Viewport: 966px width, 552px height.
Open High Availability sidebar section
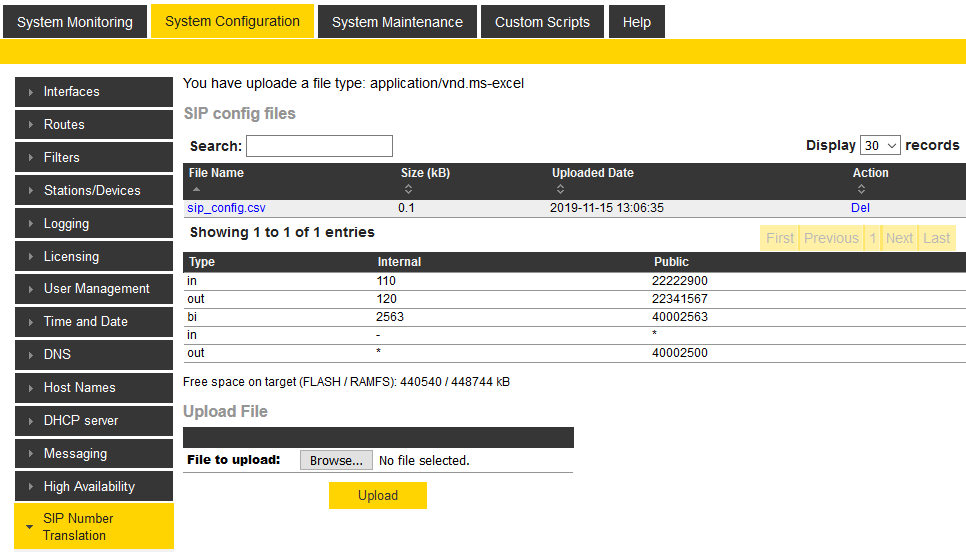pyautogui.click(x=94, y=487)
